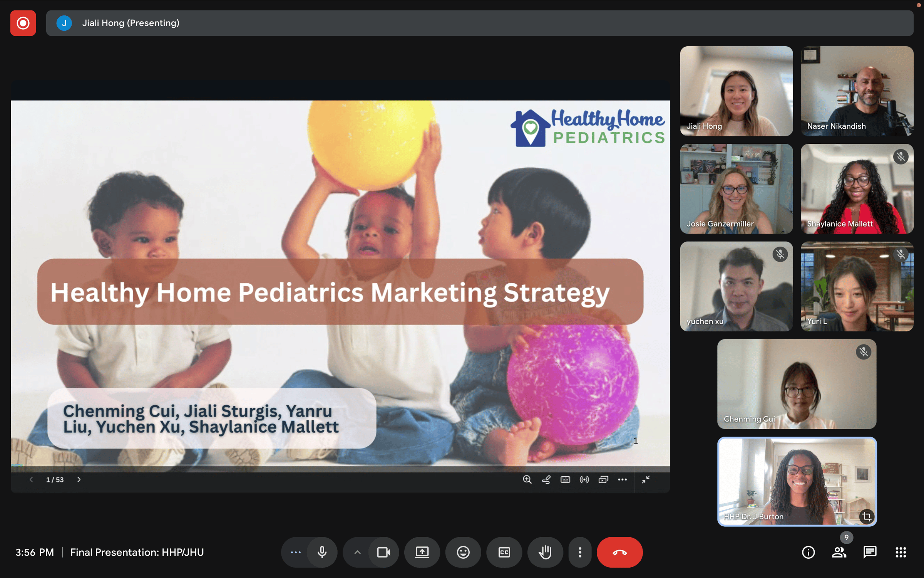Select Naser Nikandish's video tile
This screenshot has height=578, width=924.
(x=857, y=91)
